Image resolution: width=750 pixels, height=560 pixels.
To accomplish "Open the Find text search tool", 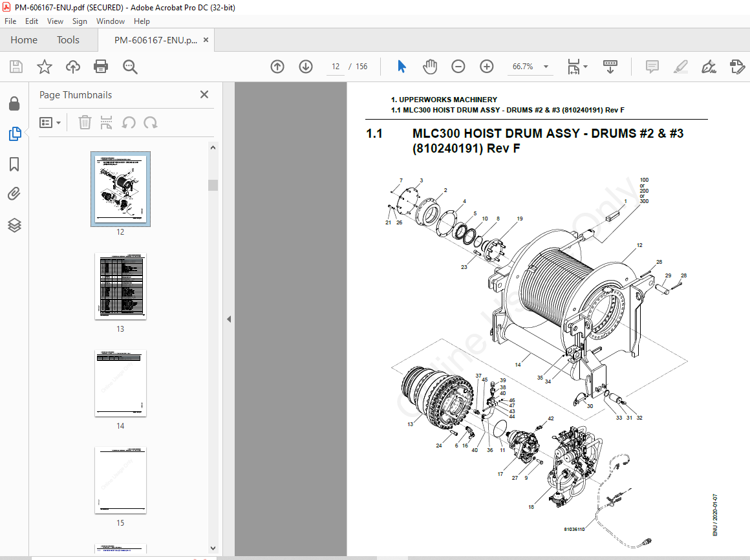I will 130,67.
